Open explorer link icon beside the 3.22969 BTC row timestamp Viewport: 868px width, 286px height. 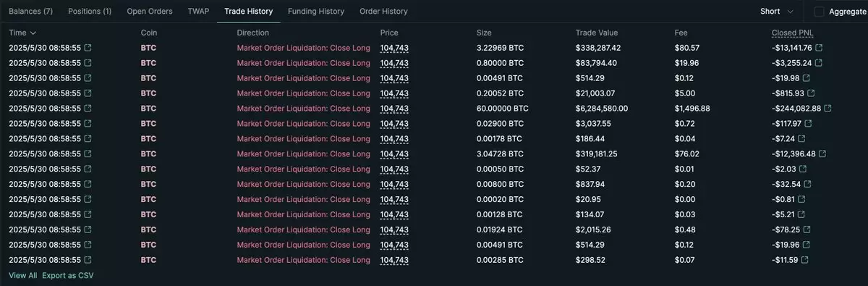click(x=88, y=48)
